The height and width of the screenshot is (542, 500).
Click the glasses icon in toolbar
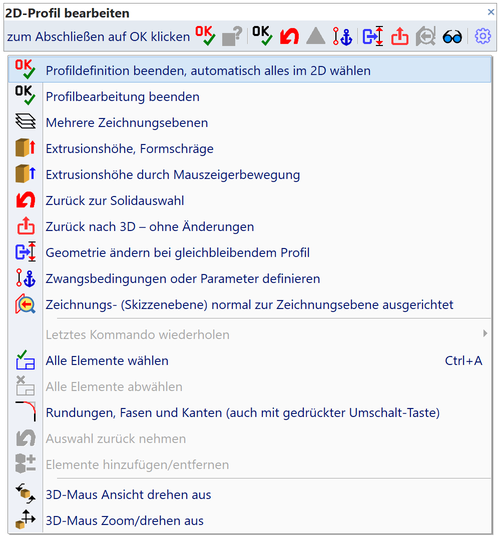[452, 37]
